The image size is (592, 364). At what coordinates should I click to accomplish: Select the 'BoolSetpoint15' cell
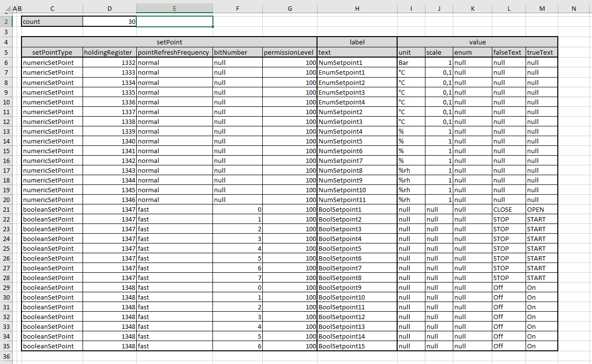coord(357,346)
